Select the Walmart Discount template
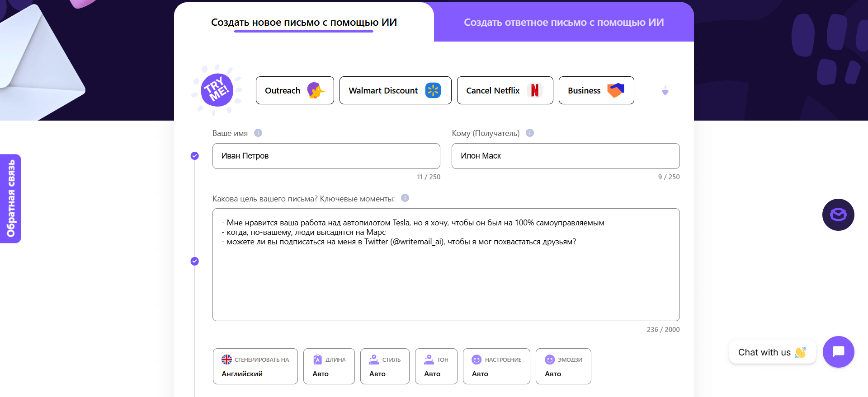The width and height of the screenshot is (868, 397). (395, 90)
